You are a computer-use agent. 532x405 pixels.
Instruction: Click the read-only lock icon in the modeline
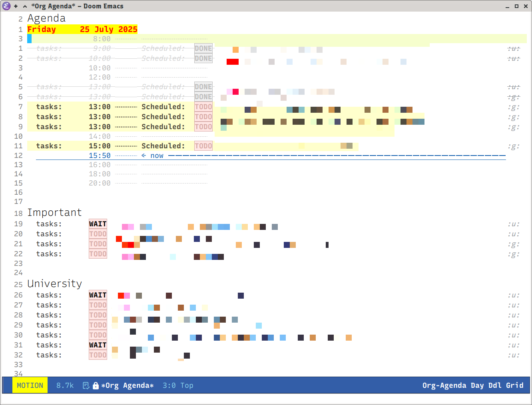pyautogui.click(x=96, y=385)
